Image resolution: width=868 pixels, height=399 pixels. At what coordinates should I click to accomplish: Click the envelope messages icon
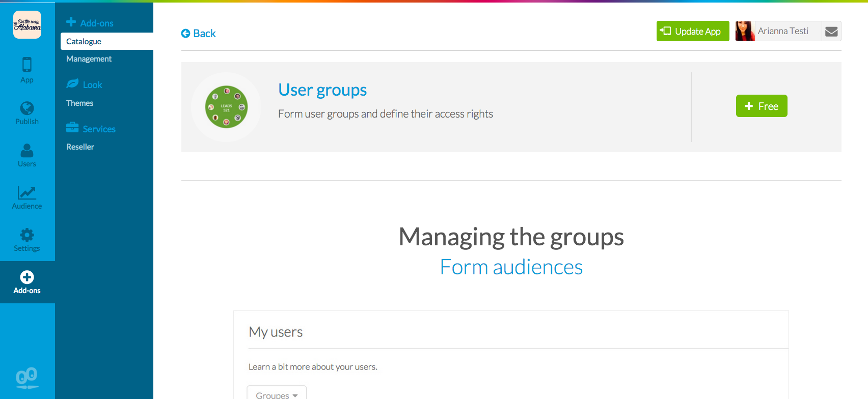tap(831, 32)
